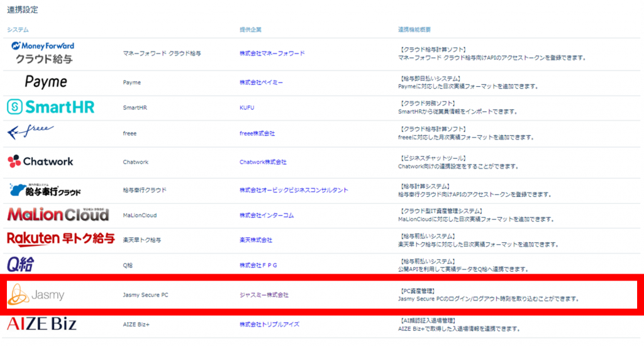Open the 株式会社トリプルアイズ link

pos(269,325)
